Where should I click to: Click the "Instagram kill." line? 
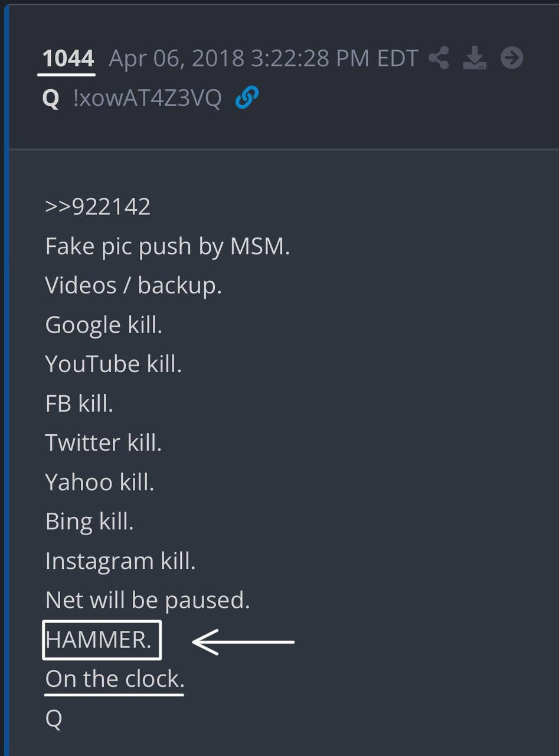[x=120, y=561]
